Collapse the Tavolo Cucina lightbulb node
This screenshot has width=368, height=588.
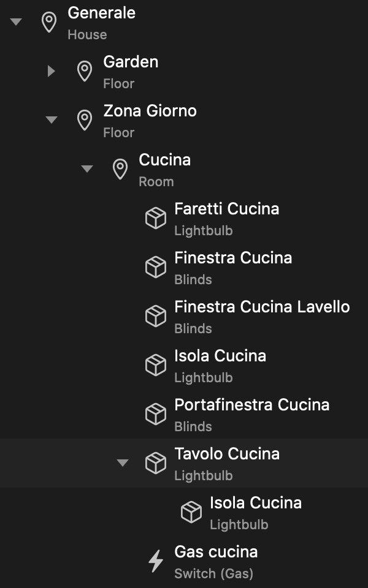click(x=123, y=463)
